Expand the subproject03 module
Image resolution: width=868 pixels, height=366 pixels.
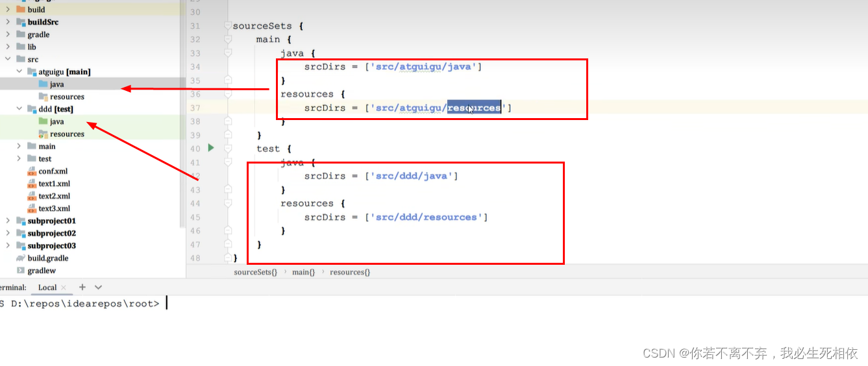tap(8, 245)
